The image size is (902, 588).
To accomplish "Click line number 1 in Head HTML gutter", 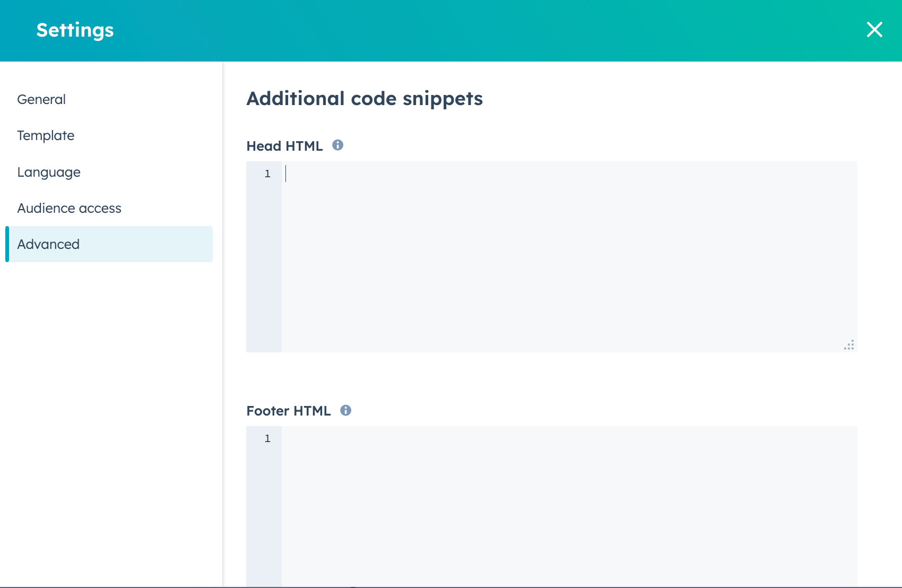I will point(267,174).
